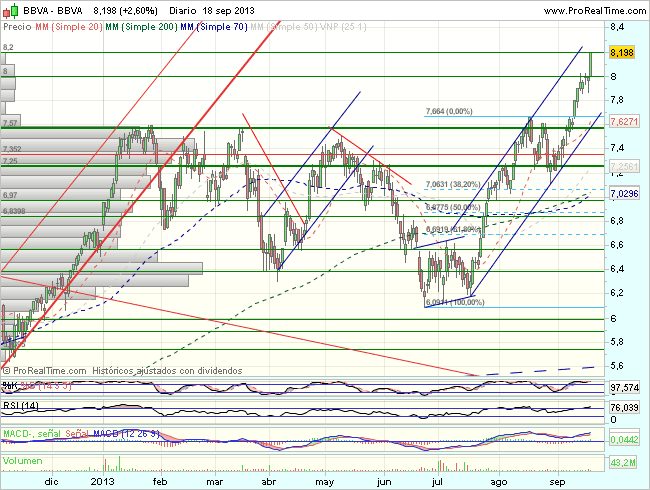
Task: Click the sep marker on time axis
Action: pos(558,482)
